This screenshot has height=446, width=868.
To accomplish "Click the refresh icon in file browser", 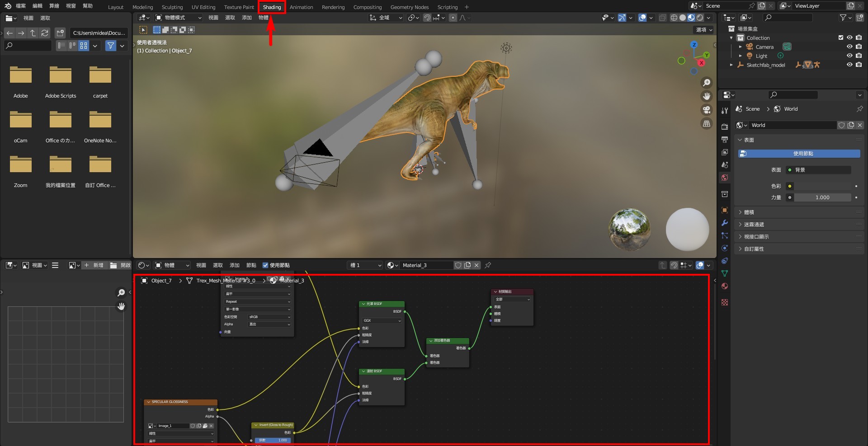I will [x=45, y=33].
